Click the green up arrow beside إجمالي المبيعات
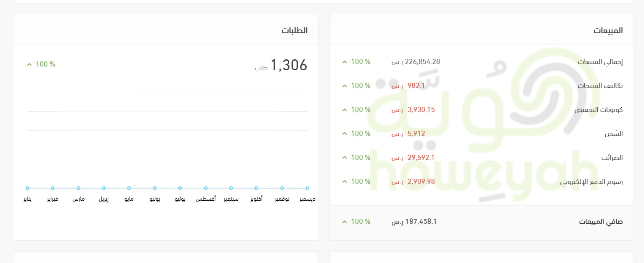The image size is (644, 263). [345, 62]
